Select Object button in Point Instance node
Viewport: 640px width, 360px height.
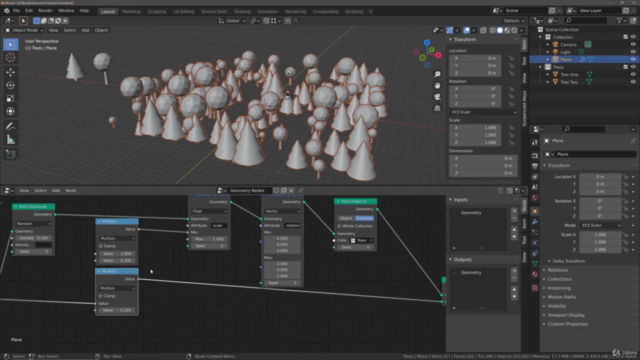pos(346,218)
